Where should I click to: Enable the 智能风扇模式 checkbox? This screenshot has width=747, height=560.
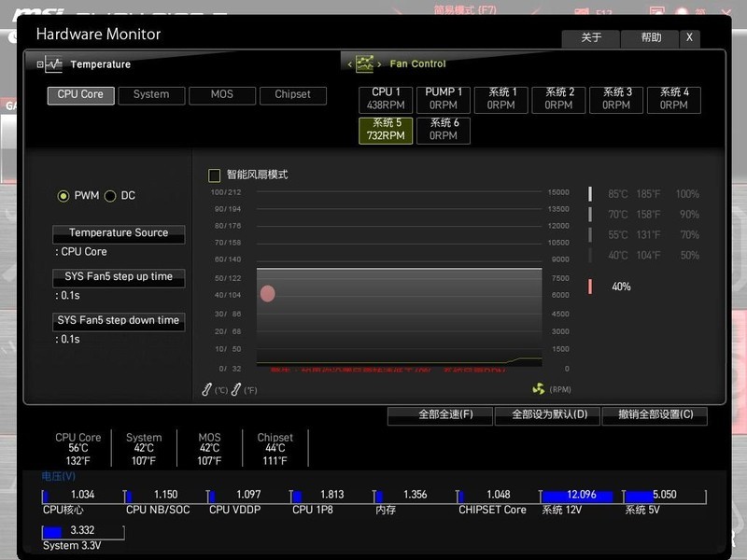point(215,175)
